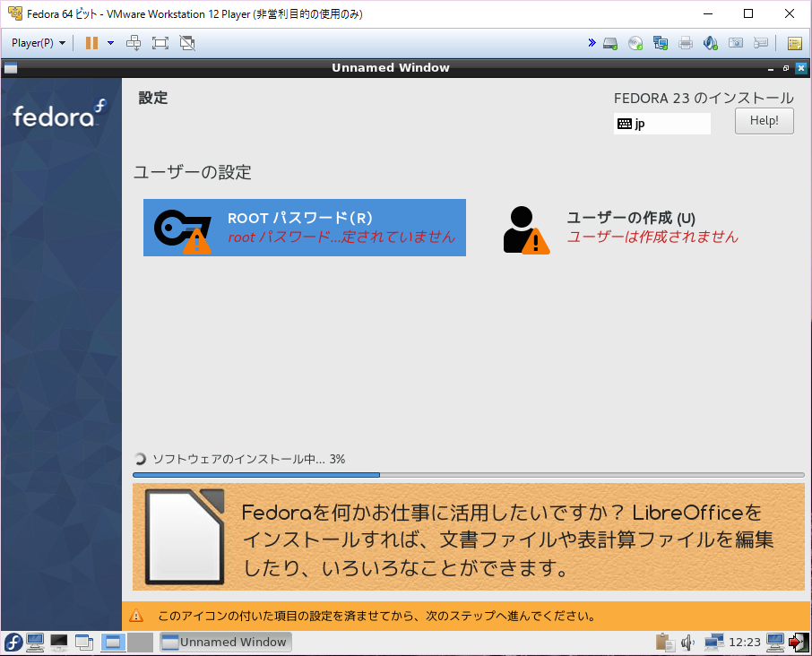Launch the terminal from the taskbar
Image resolution: width=812 pixels, height=656 pixels.
coord(59,643)
